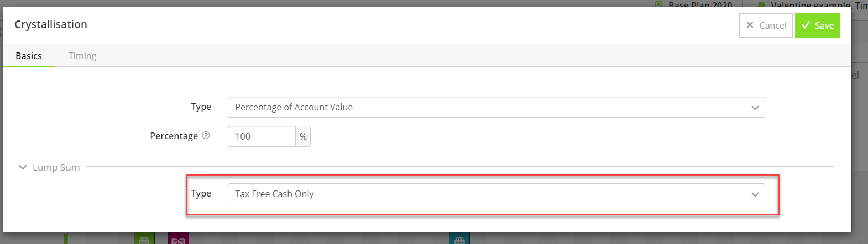Collapse the Lump Sum section chevron
The height and width of the screenshot is (244, 868).
point(23,167)
